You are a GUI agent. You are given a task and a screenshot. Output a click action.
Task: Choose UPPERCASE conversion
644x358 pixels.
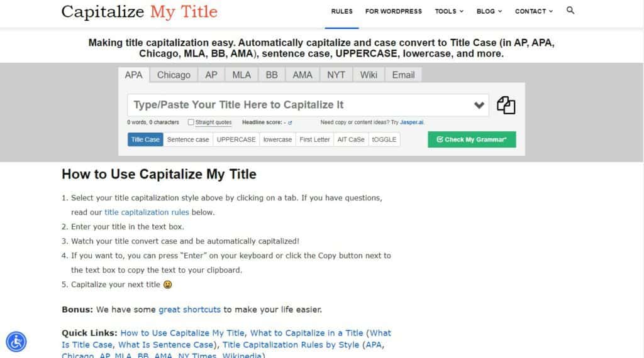pyautogui.click(x=236, y=139)
